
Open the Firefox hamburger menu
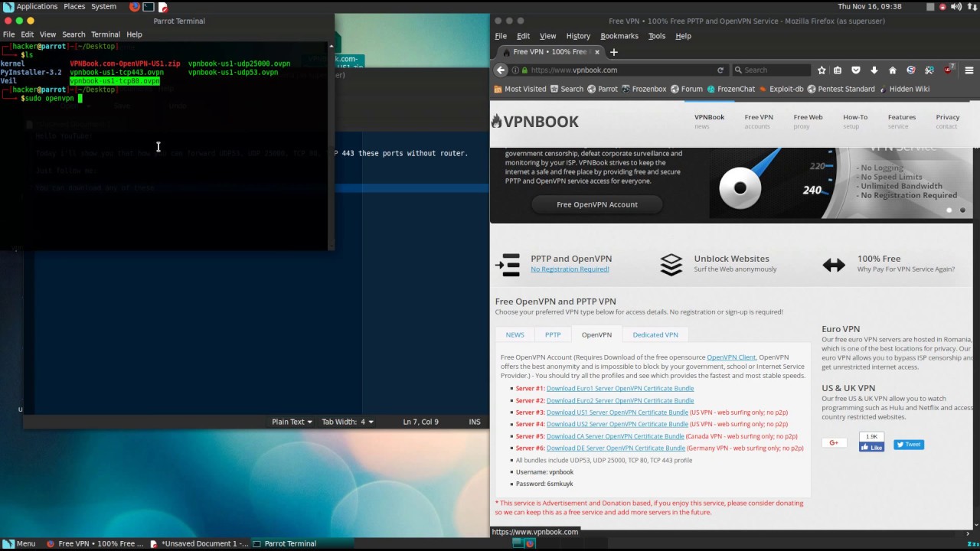969,70
